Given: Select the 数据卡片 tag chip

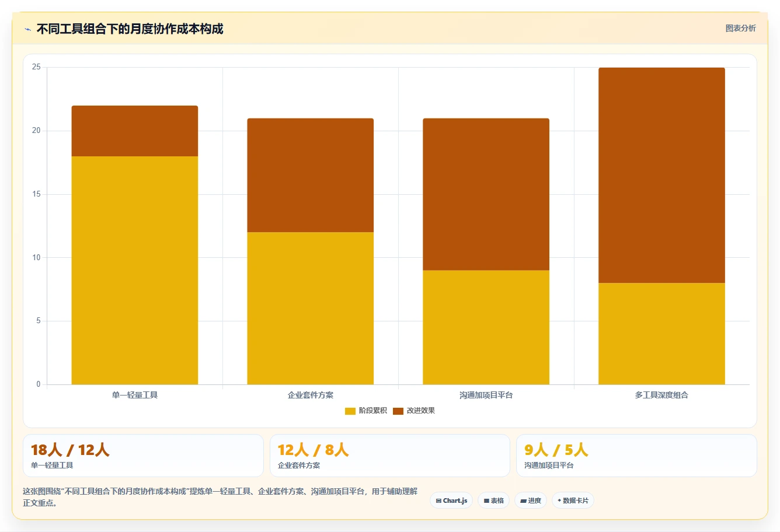Looking at the screenshot, I should tap(573, 501).
